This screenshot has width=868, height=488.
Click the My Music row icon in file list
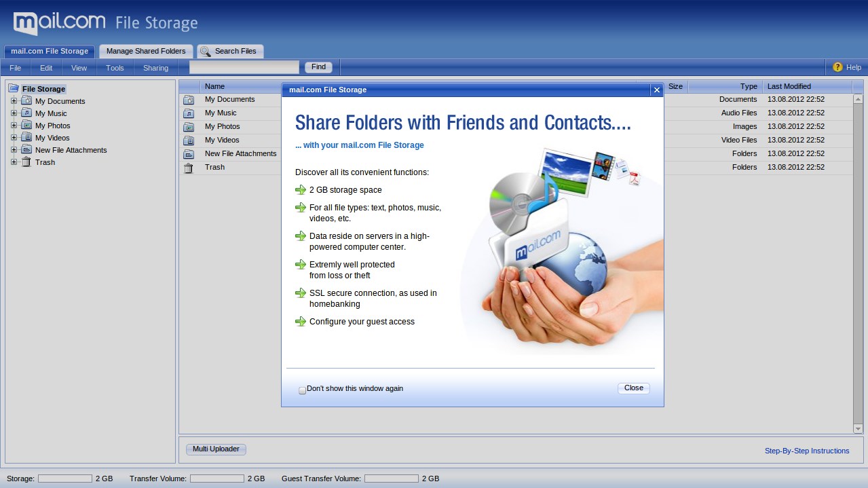click(x=189, y=113)
